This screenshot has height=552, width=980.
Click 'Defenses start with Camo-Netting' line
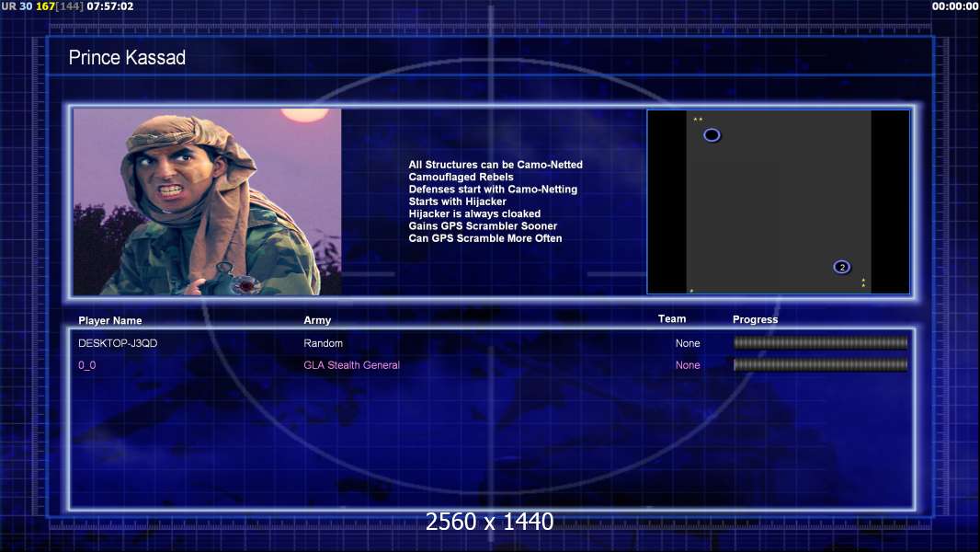click(493, 189)
